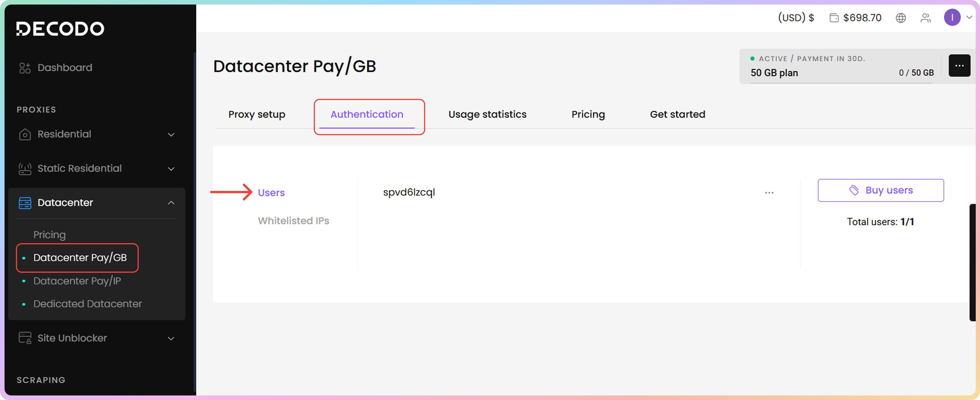The image size is (980, 400).
Task: Open the purple profile avatar
Action: point(952,18)
